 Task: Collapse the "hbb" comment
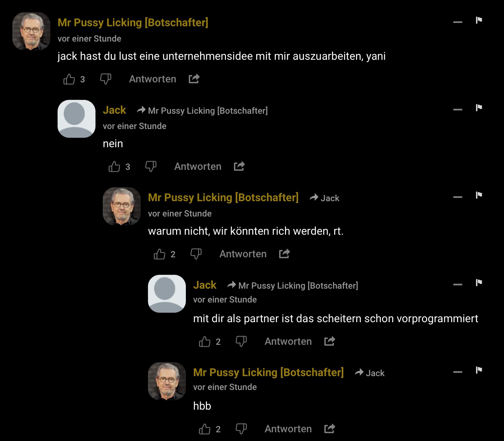point(458,372)
